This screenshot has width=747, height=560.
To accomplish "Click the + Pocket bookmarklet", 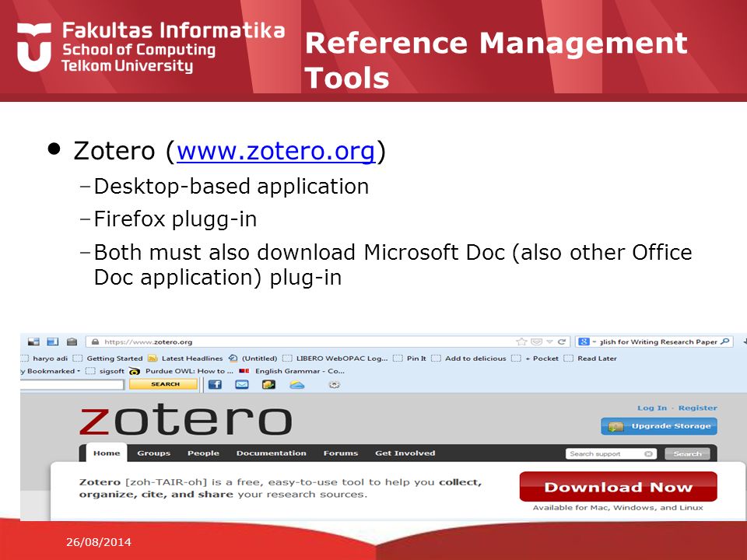I will coord(535,359).
